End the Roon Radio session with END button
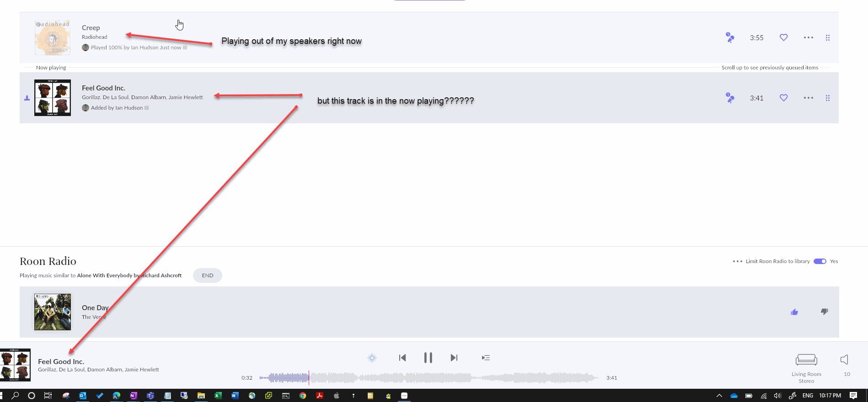This screenshot has width=868, height=402. pos(208,275)
